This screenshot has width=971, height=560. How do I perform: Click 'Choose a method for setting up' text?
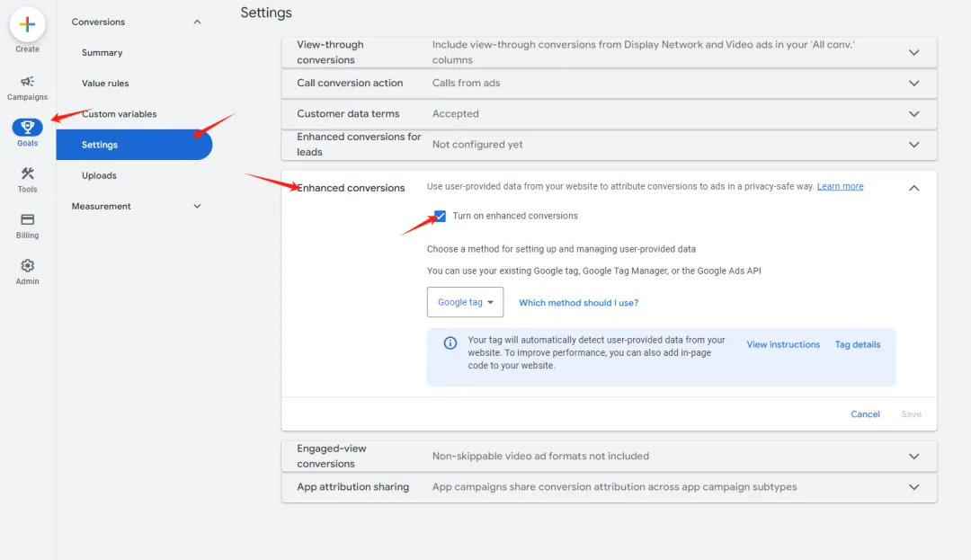(561, 249)
